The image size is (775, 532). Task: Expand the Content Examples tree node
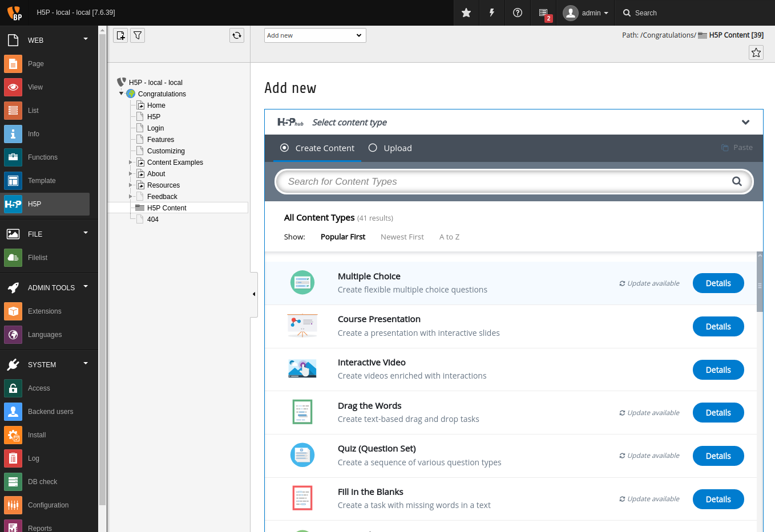(x=130, y=163)
